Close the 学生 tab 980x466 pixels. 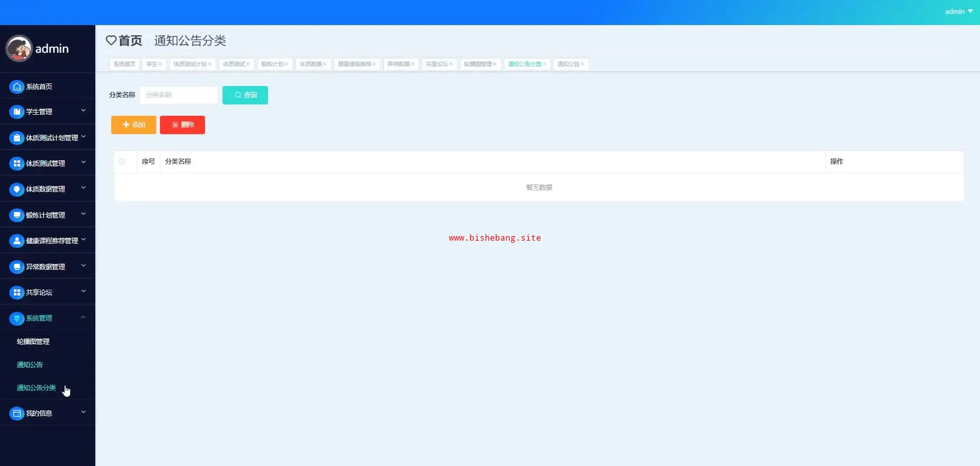tap(160, 64)
